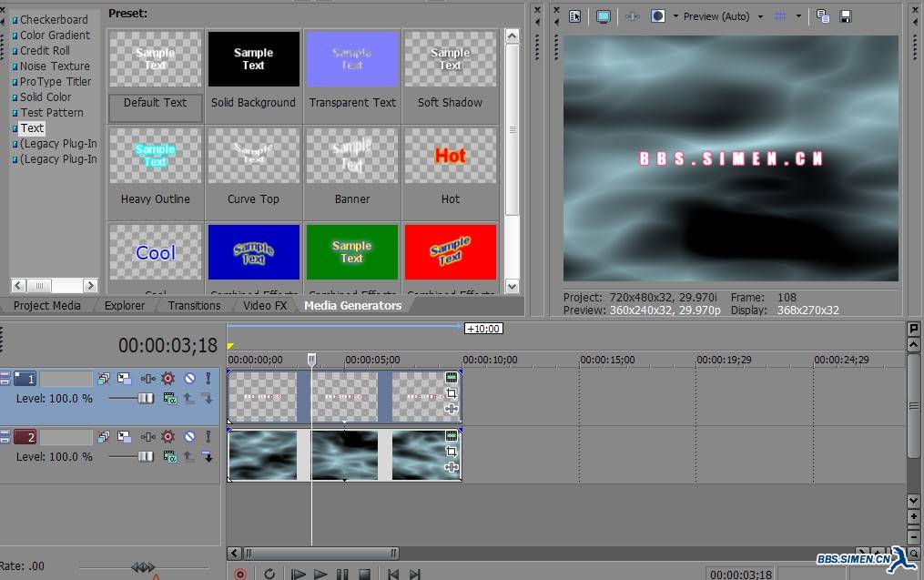The image size is (924, 580).
Task: Select Noise Texture generator
Action: pyautogui.click(x=55, y=66)
